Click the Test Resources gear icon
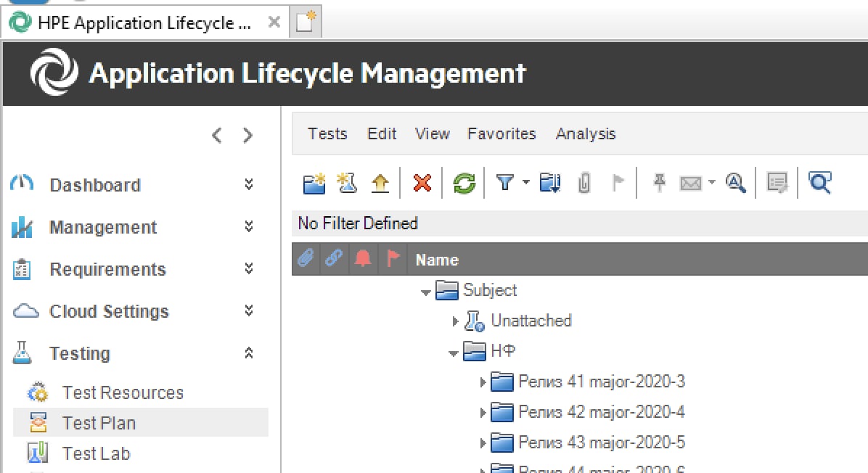The height and width of the screenshot is (473, 868). [x=38, y=392]
